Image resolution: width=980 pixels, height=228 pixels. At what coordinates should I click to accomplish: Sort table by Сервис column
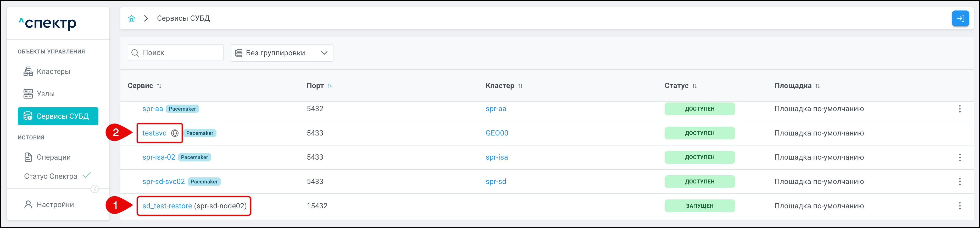[159, 86]
